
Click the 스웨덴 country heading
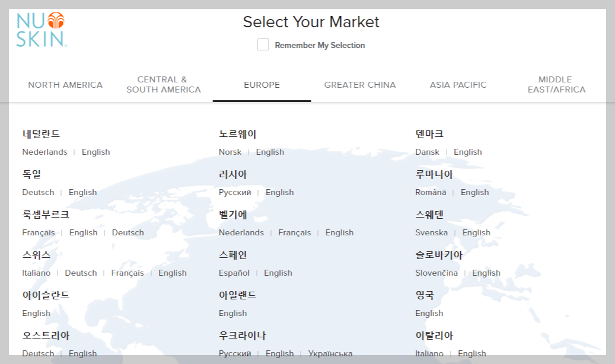tap(429, 215)
